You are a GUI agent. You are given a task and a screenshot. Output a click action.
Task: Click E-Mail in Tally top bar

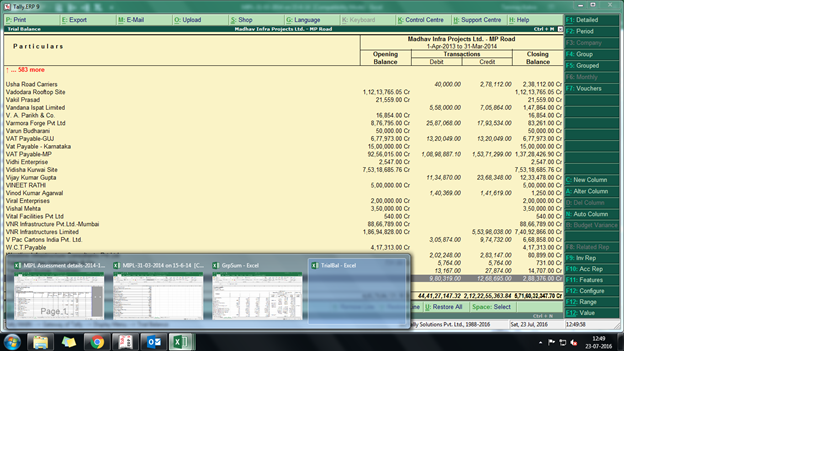pos(144,20)
